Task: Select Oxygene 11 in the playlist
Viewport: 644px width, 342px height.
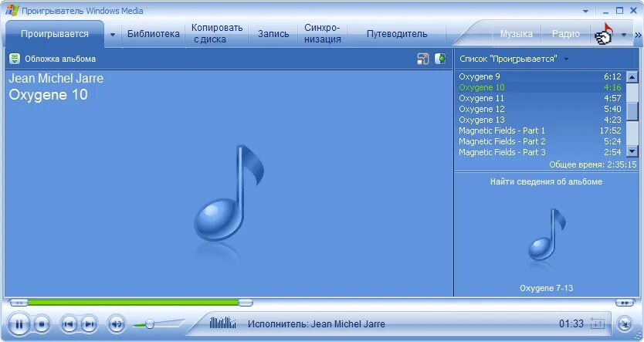Action: point(540,98)
